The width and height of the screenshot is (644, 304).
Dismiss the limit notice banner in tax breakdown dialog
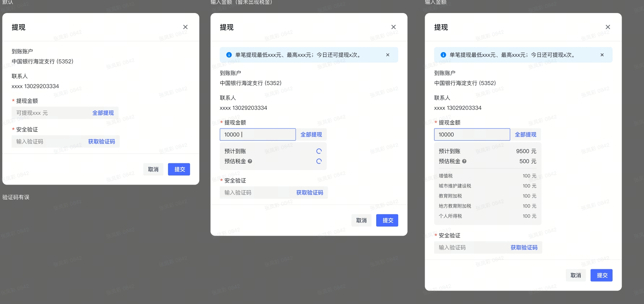click(602, 55)
